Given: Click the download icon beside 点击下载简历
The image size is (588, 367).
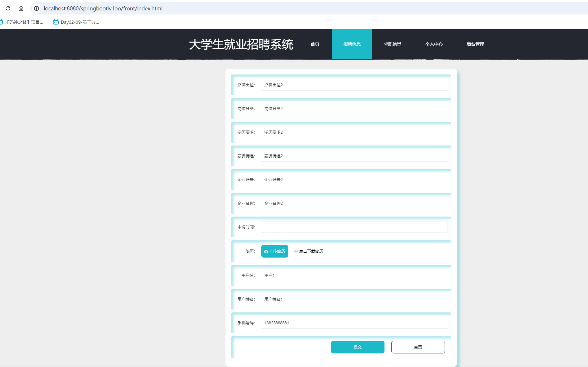Looking at the screenshot, I should click(296, 251).
